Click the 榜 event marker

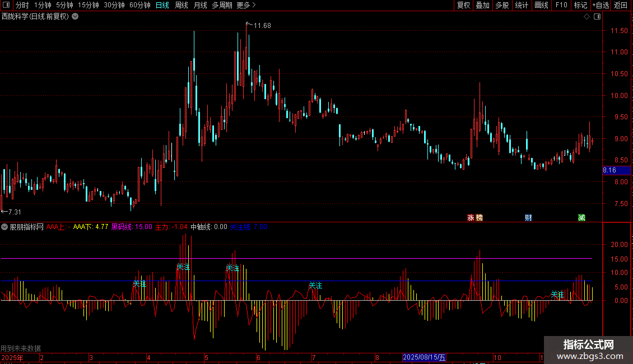tap(479, 217)
